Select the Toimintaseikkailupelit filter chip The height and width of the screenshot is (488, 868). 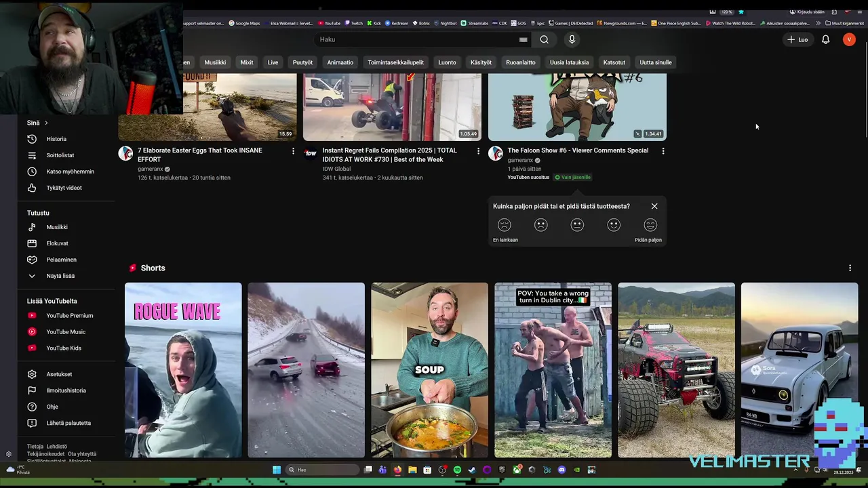coord(396,62)
